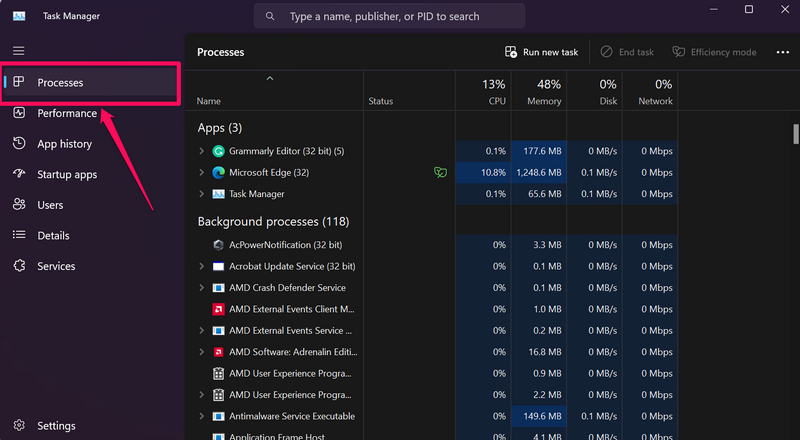800x440 pixels.
Task: Switch to the Details tab
Action: 53,236
